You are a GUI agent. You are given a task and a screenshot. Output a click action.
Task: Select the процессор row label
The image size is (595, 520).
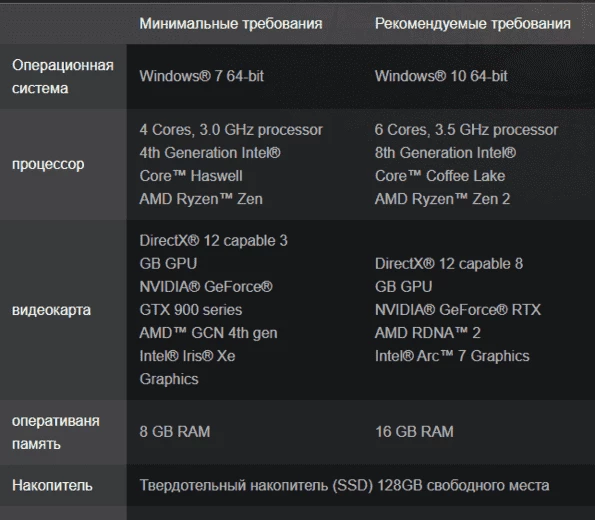(x=48, y=164)
